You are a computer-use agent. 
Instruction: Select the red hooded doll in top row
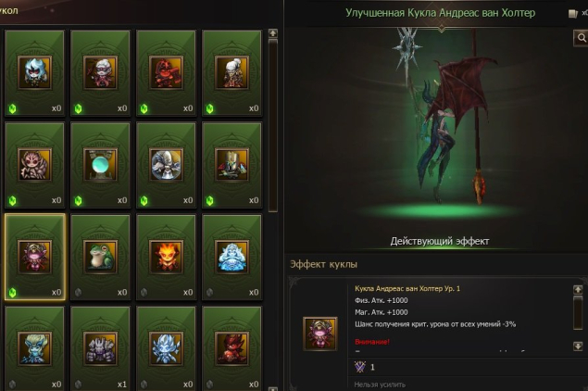click(x=166, y=72)
